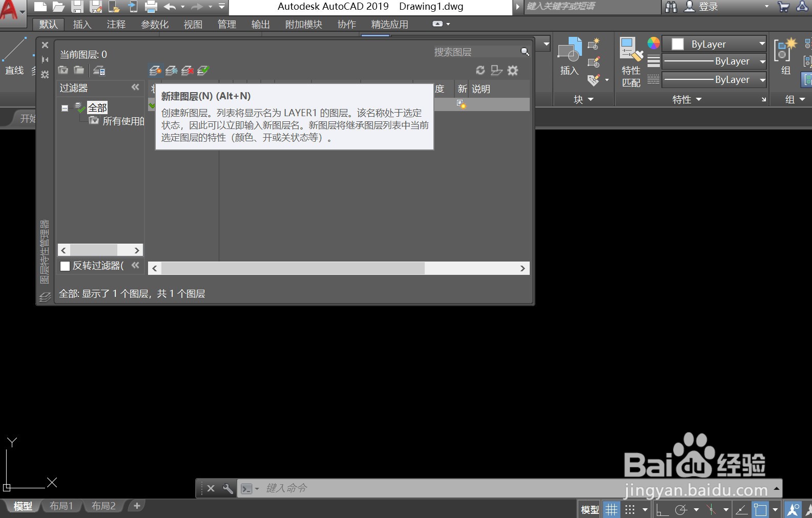
Task: Toggle Polar tracking in status bar
Action: tap(681, 509)
